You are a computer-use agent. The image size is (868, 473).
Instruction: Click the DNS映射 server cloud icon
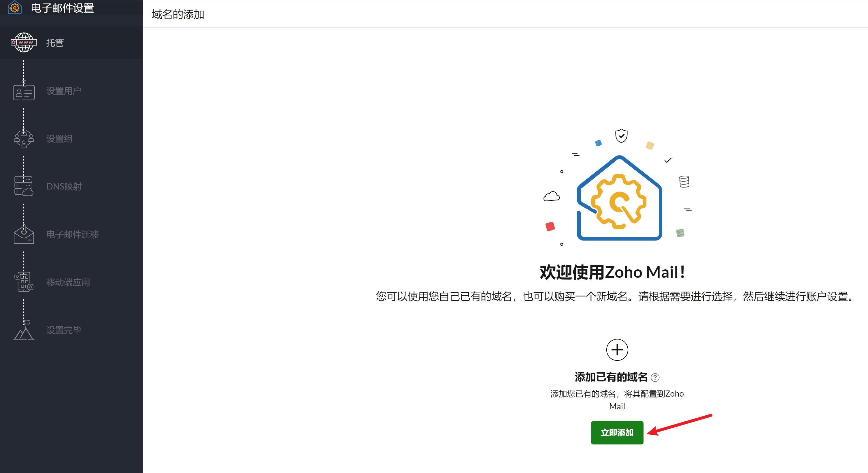[x=24, y=186]
